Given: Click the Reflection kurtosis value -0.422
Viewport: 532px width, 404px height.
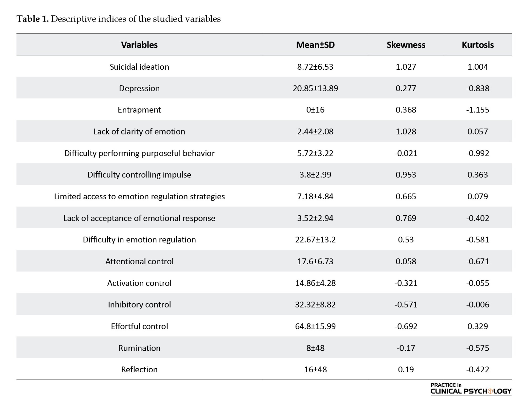Looking at the screenshot, I should [478, 369].
